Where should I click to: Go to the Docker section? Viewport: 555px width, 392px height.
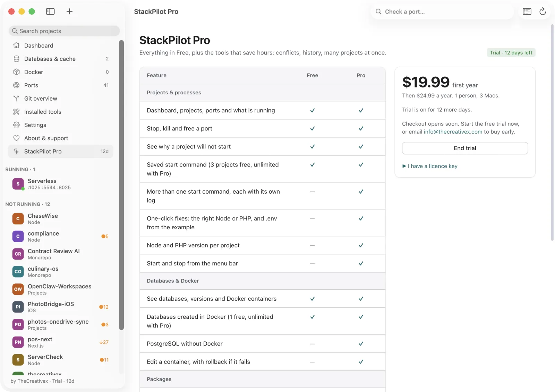click(x=60, y=72)
